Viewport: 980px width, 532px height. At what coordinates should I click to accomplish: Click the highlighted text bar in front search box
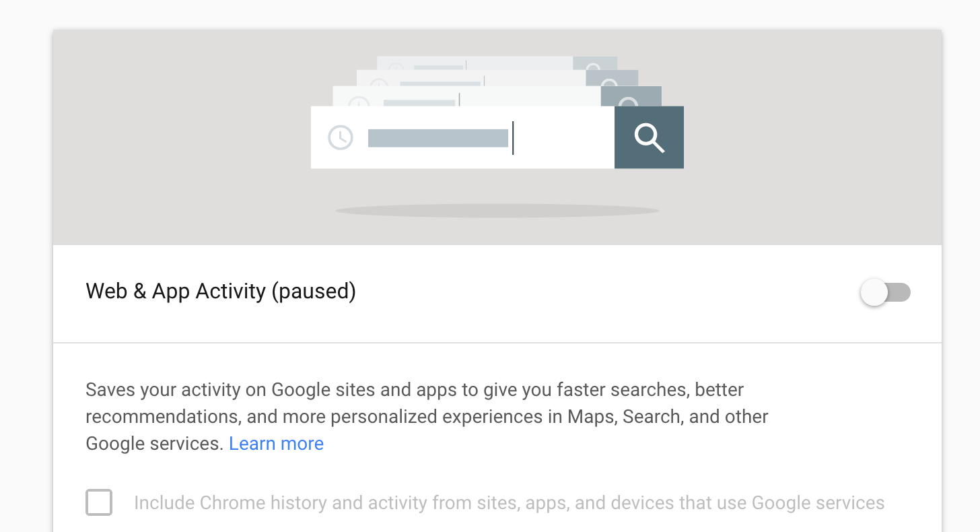click(x=438, y=138)
